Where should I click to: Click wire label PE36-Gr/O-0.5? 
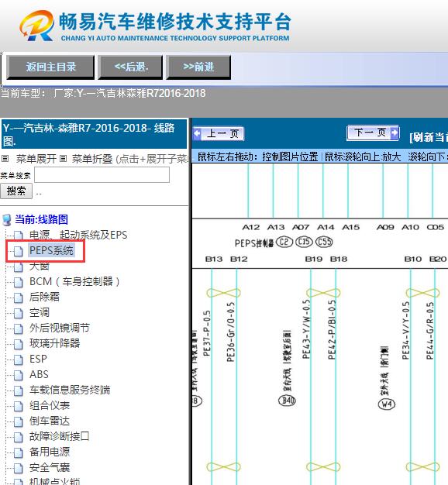click(231, 332)
